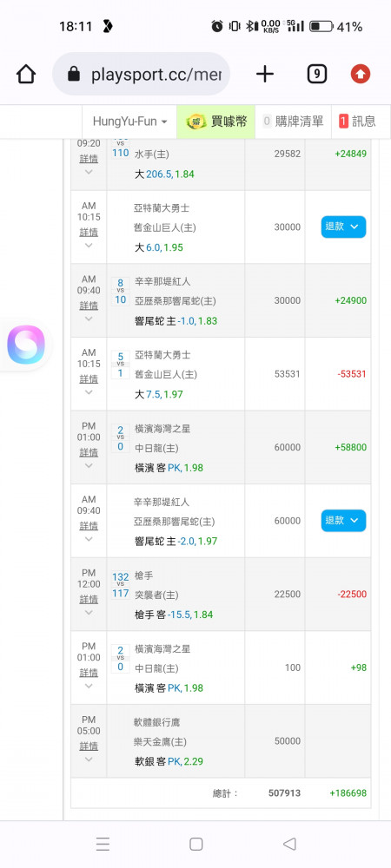This screenshot has height=868, width=391.
Task: Expand the 退款 dropdown for the 大 6.0 bet
Action: pos(343,227)
